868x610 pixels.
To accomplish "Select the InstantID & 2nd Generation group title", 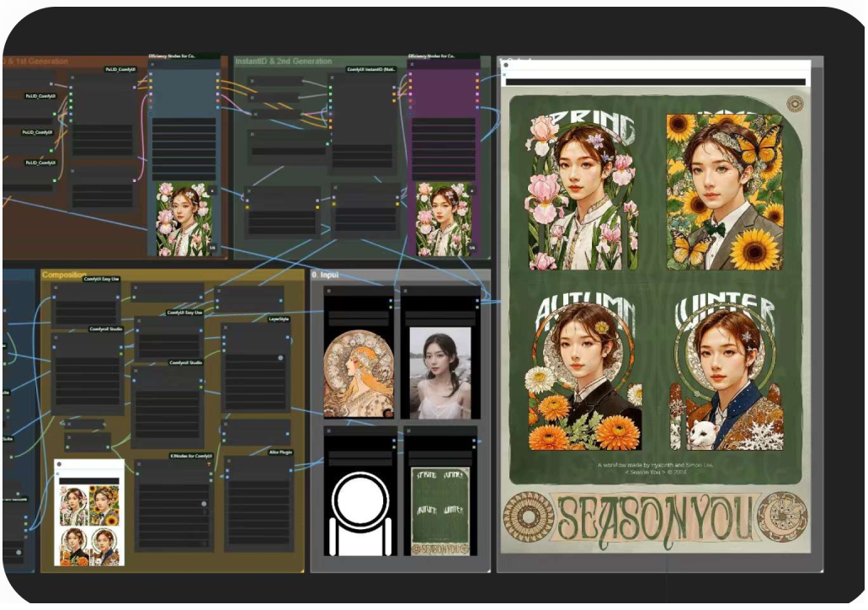I will pyautogui.click(x=283, y=62).
